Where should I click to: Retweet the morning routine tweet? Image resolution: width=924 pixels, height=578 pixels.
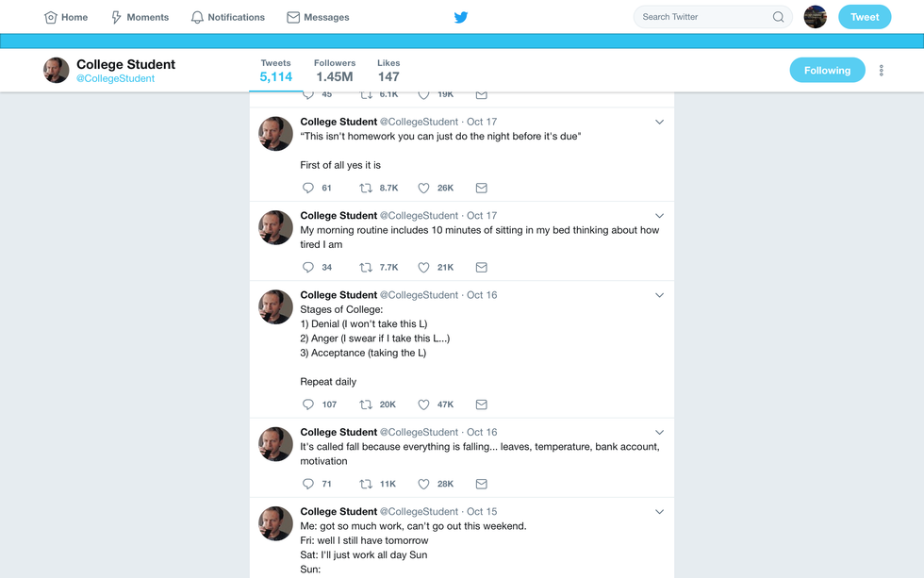[366, 267]
